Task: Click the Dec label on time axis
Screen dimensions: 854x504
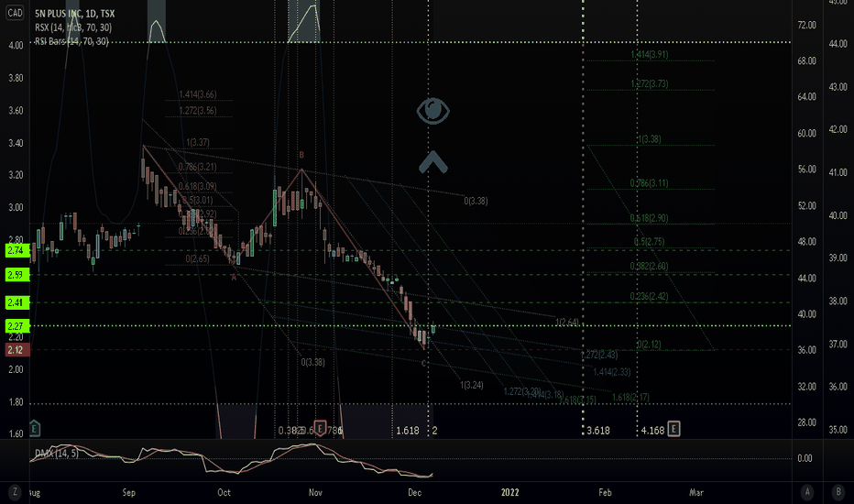Action: [414, 493]
